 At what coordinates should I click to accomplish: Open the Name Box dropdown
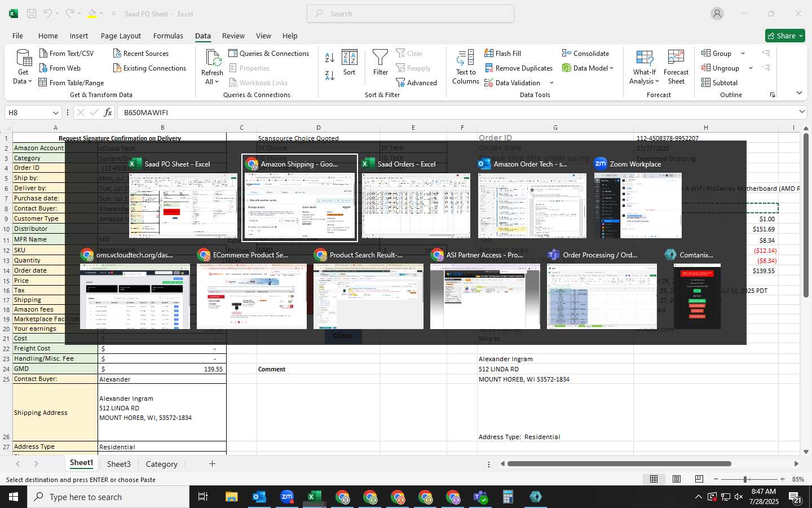pyautogui.click(x=55, y=113)
